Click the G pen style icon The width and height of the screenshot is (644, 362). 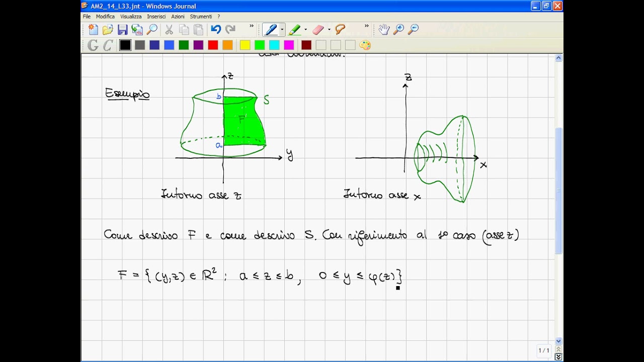coord(93,45)
